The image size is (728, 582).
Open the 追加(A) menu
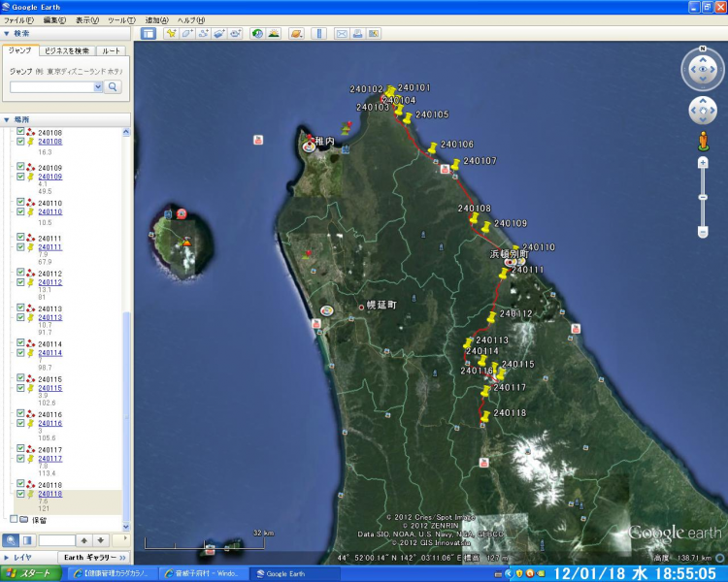(x=157, y=20)
